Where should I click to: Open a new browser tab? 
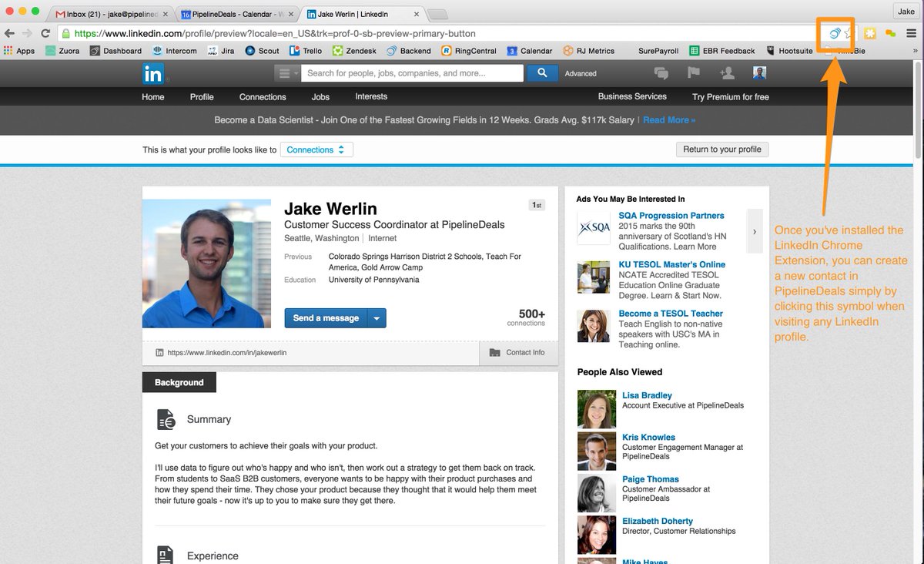point(437,15)
